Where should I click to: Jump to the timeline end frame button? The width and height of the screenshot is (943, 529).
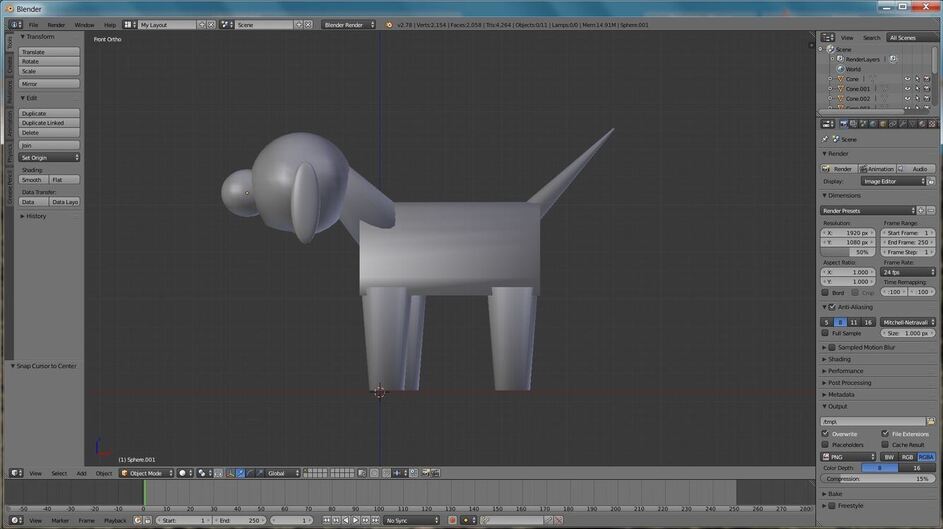(376, 520)
